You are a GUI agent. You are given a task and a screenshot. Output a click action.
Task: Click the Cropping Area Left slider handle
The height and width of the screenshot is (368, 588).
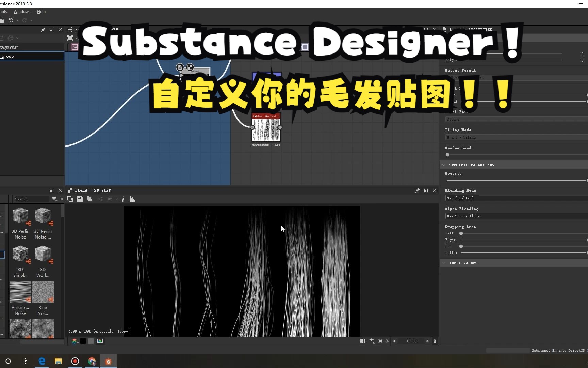pyautogui.click(x=461, y=233)
